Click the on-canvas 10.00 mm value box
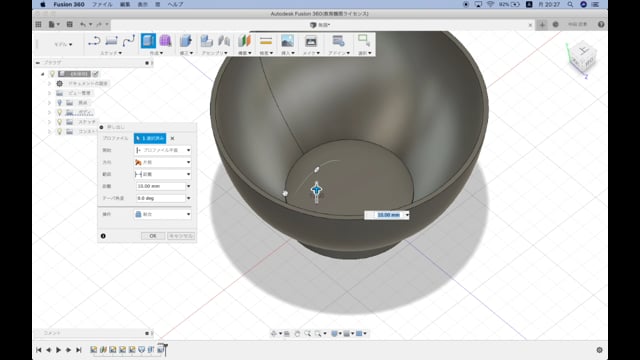 (x=388, y=215)
